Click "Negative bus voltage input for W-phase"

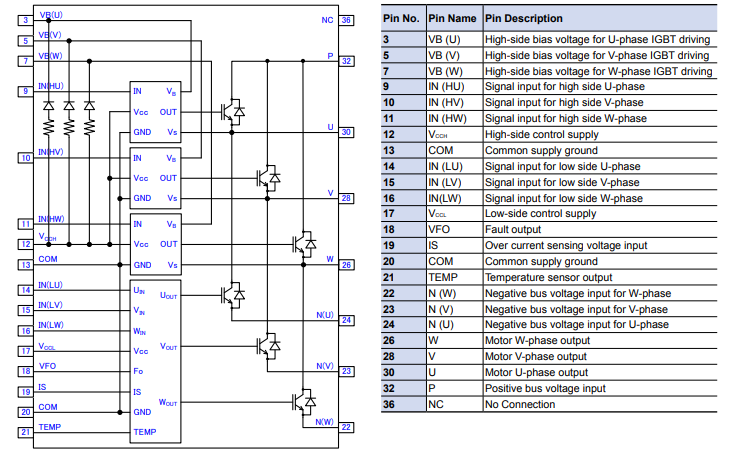(x=578, y=294)
